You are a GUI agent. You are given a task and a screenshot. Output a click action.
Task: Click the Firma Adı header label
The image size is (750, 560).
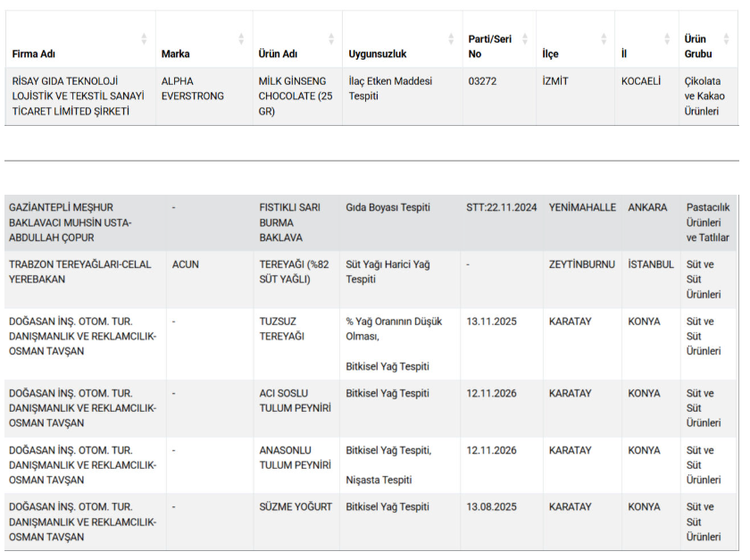[x=34, y=54]
